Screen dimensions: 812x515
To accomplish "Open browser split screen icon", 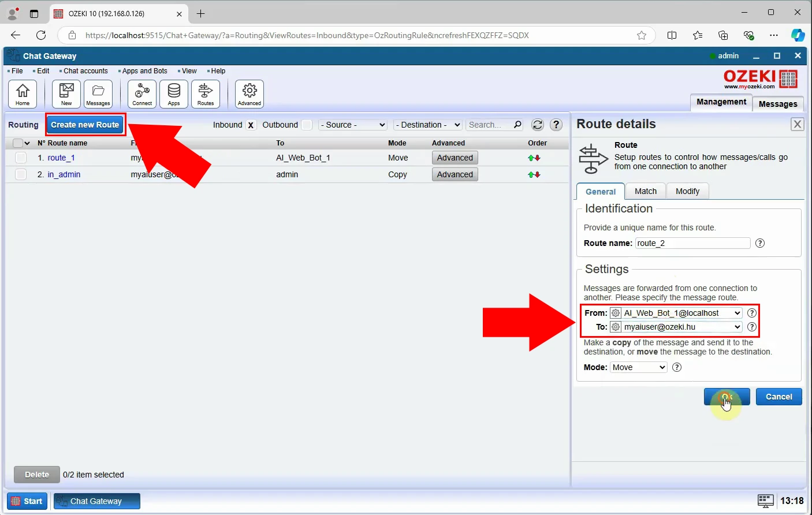I will [672, 35].
